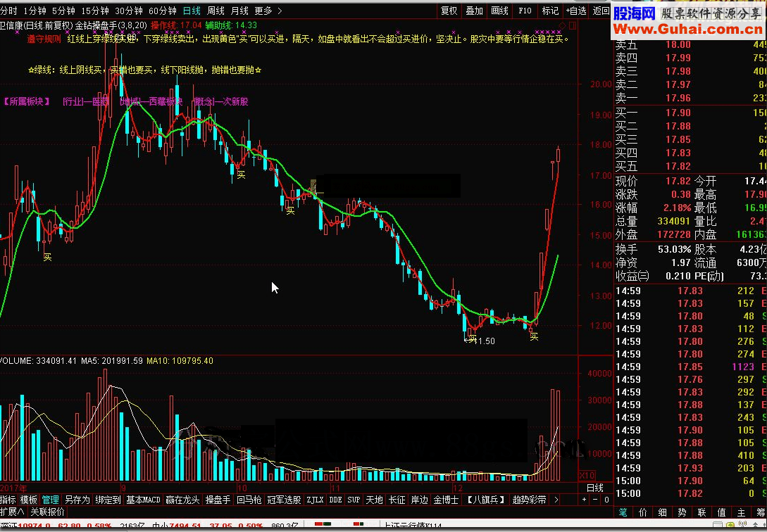Viewport: 767px width, 532px height.
Task: Apply the 长征 indicator
Action: pos(397,500)
